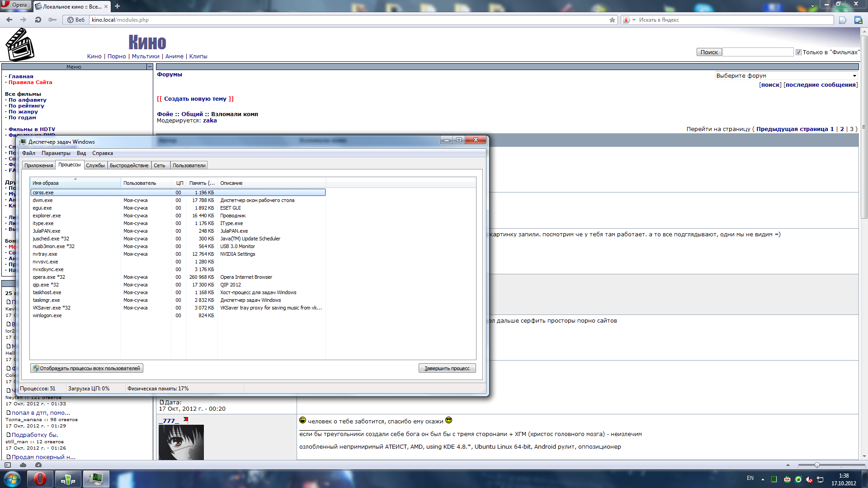This screenshot has height=488, width=868.
Task: Adjust the Opera zoom slider
Action: point(817,465)
